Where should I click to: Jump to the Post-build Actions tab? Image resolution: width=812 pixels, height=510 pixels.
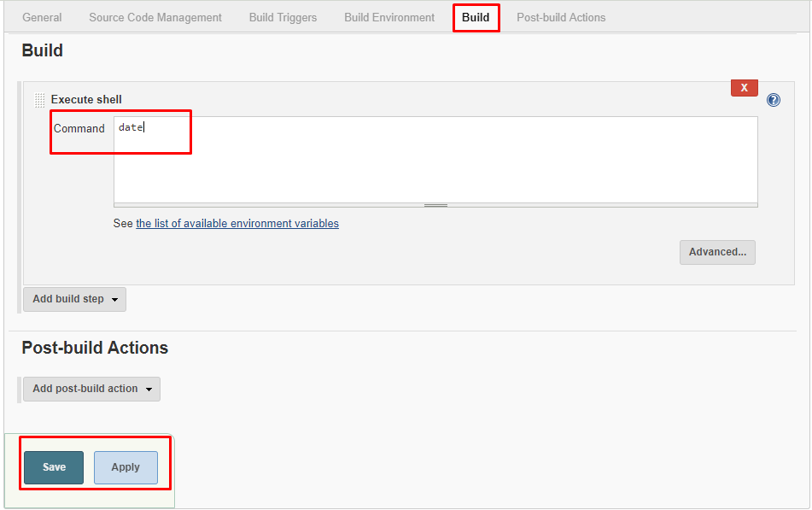561,17
